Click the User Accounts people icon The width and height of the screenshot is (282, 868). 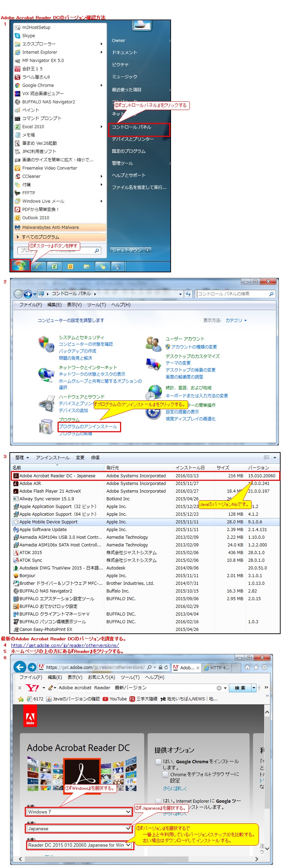(x=153, y=344)
